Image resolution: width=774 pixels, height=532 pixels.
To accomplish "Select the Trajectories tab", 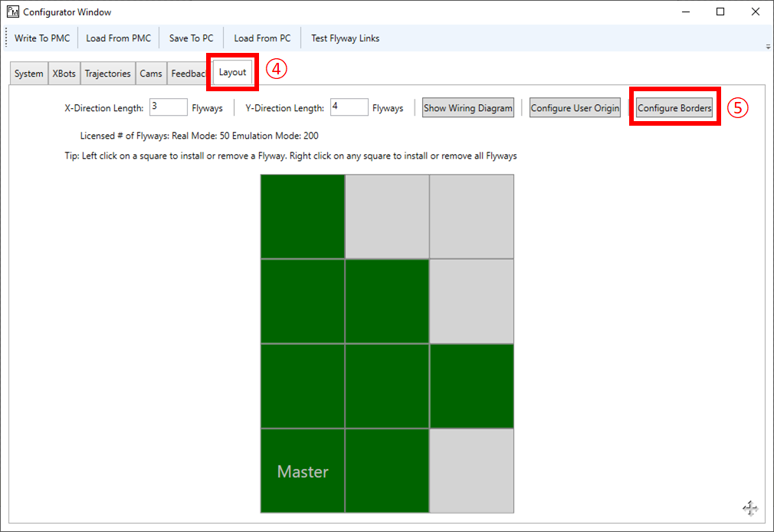I will (x=107, y=73).
